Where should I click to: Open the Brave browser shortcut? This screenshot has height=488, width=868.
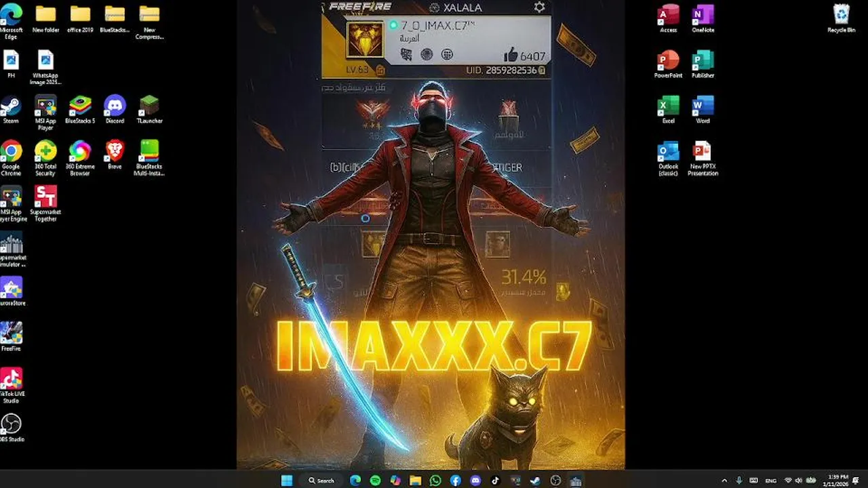point(115,155)
